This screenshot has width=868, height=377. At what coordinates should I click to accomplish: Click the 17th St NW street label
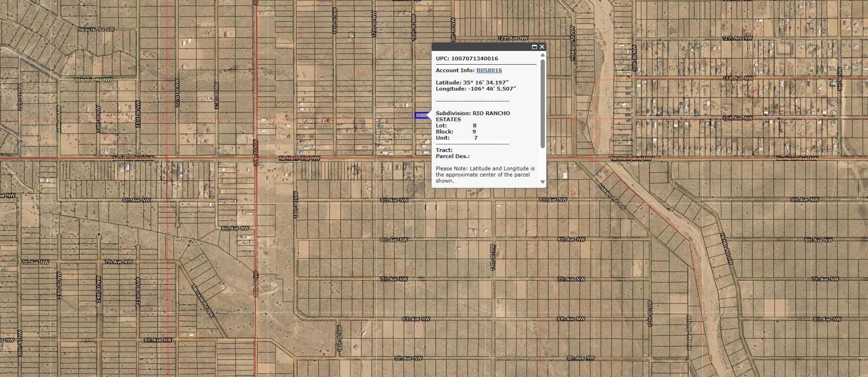coord(374,29)
